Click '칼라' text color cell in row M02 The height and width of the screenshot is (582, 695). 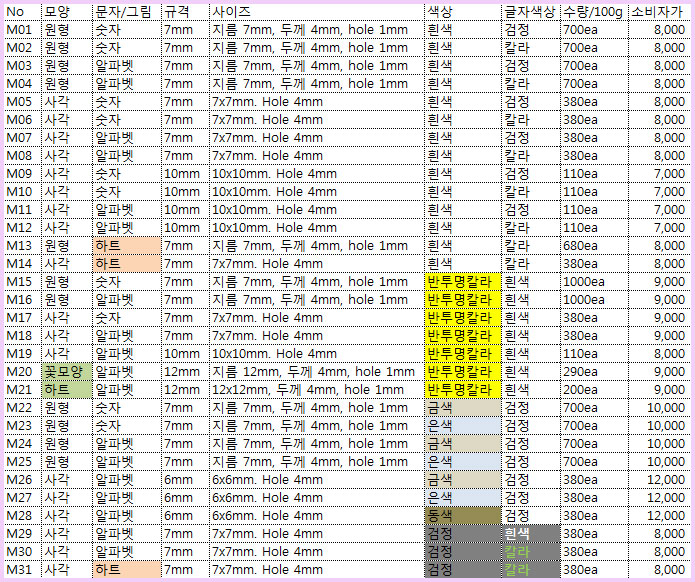pos(531,48)
